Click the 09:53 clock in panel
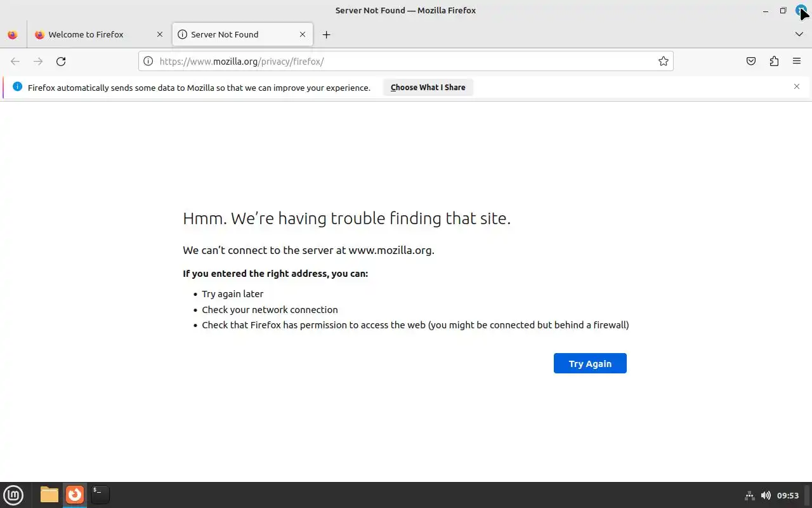Image resolution: width=812 pixels, height=508 pixels. click(x=788, y=495)
